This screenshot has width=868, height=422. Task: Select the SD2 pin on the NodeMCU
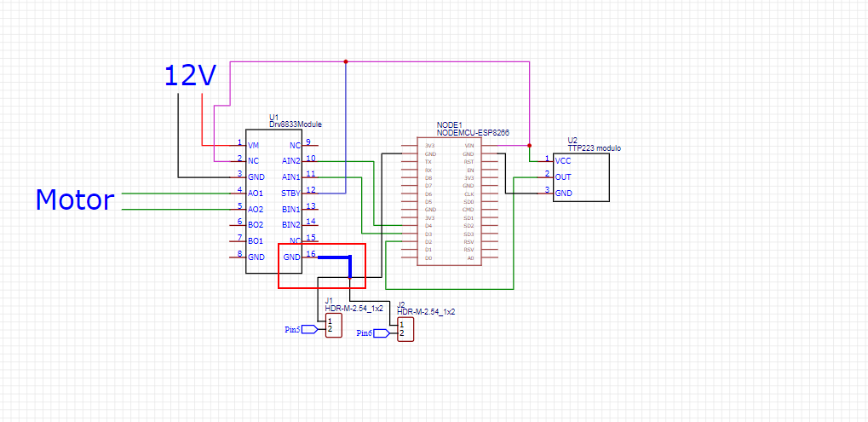click(469, 226)
